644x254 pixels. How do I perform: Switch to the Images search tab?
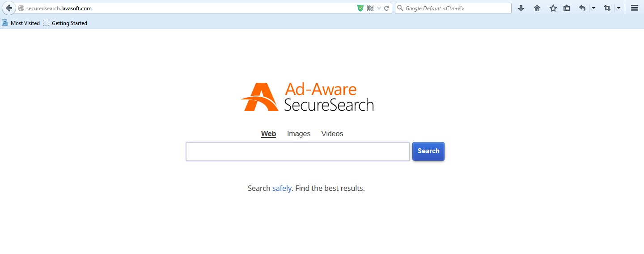click(299, 133)
